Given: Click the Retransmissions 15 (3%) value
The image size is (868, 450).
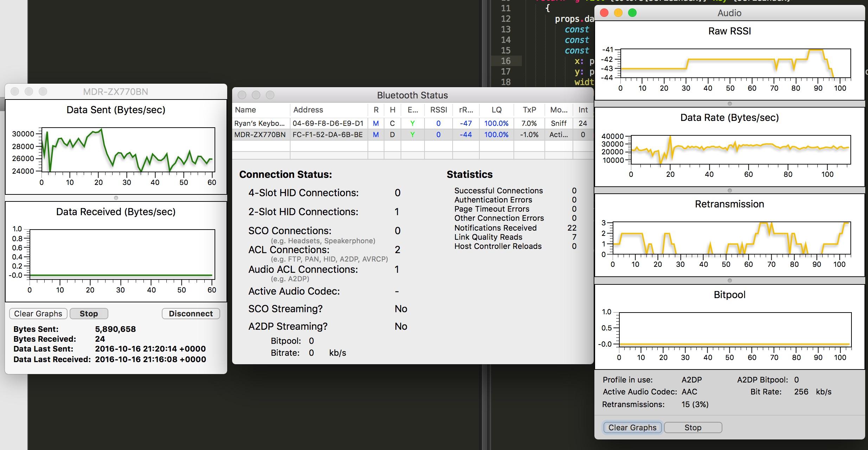Looking at the screenshot, I should point(695,405).
